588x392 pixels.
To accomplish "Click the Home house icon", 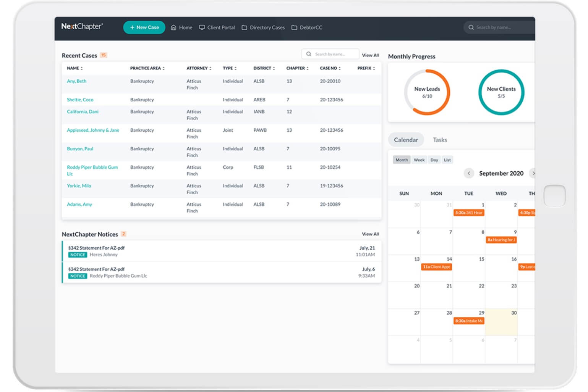I will 173,27.
